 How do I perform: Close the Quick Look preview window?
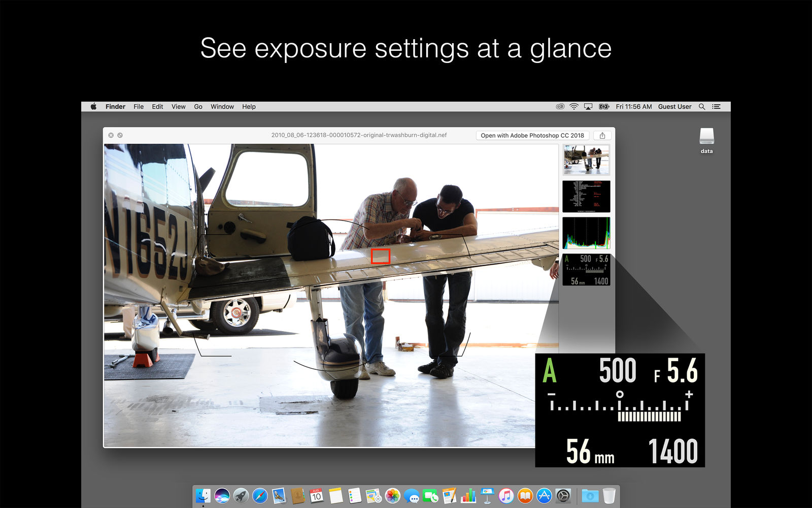(x=111, y=135)
